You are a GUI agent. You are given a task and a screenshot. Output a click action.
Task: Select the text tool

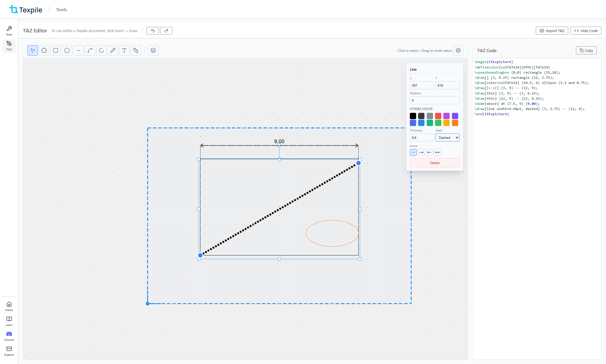point(124,50)
